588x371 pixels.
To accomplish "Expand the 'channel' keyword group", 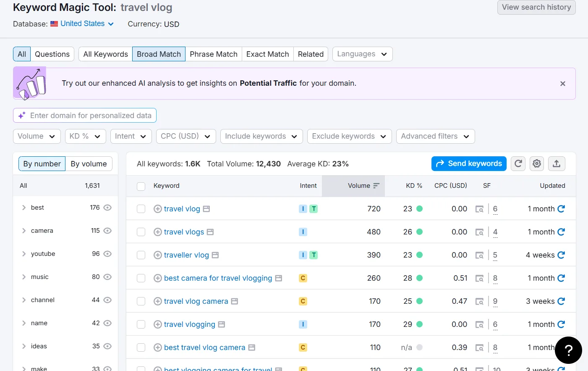I will pyautogui.click(x=24, y=300).
